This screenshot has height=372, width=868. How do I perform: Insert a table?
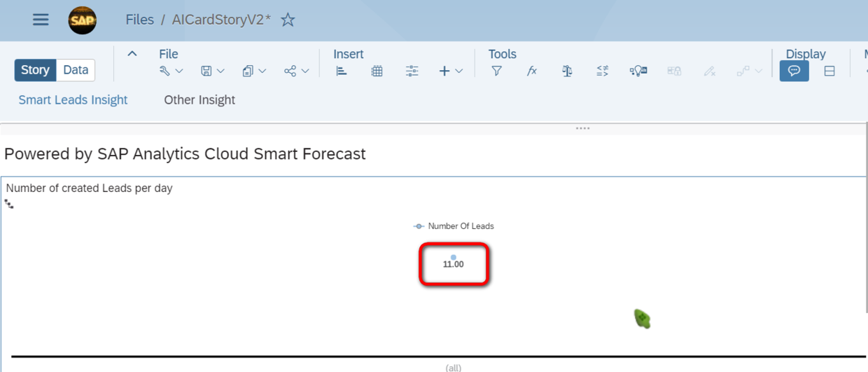(377, 71)
